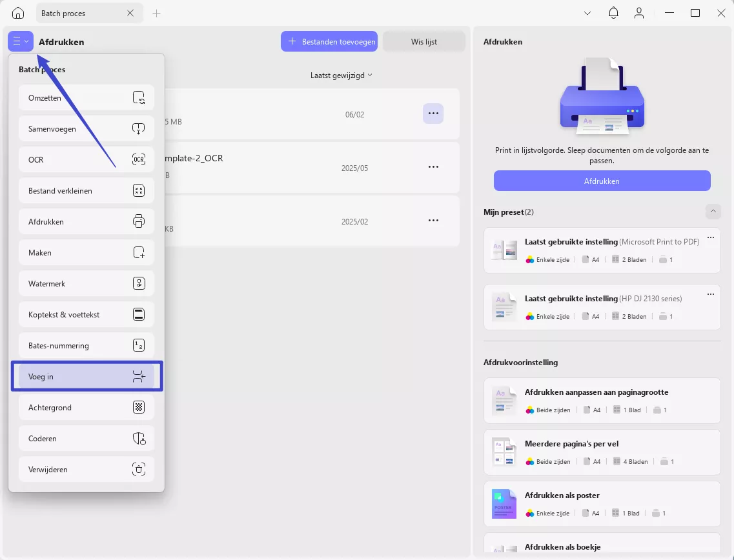Select Bates-nummering in batch menu

click(x=87, y=346)
